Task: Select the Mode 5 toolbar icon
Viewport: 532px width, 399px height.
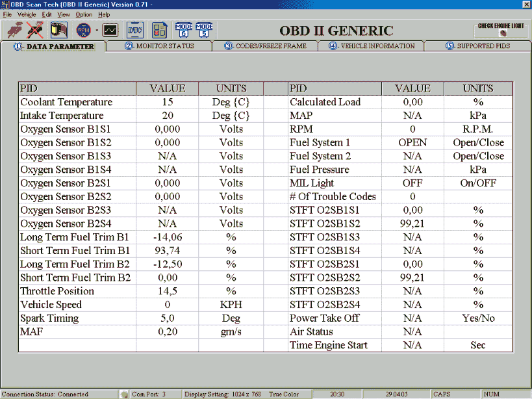Action: tap(205, 29)
